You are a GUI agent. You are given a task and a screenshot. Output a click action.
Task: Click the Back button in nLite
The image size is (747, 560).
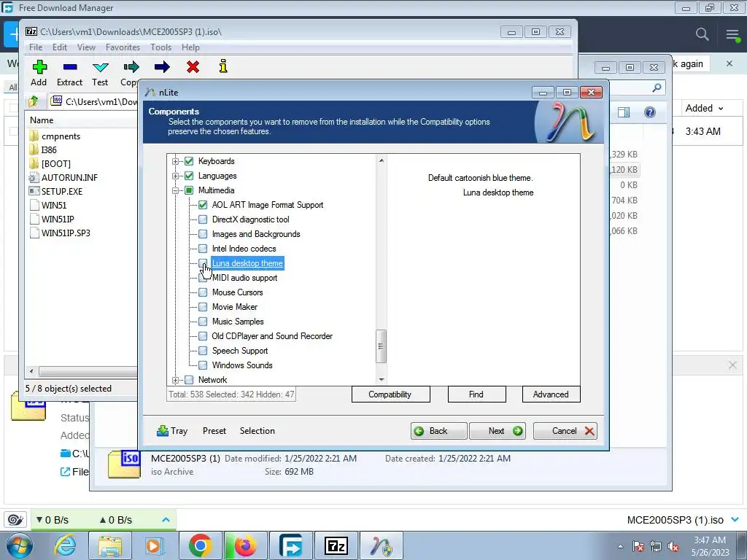[438, 431]
